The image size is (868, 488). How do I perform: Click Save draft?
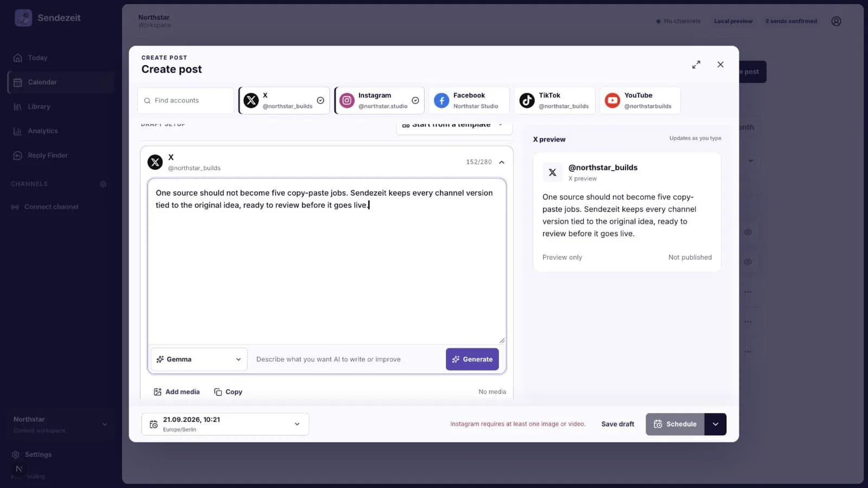(x=617, y=424)
